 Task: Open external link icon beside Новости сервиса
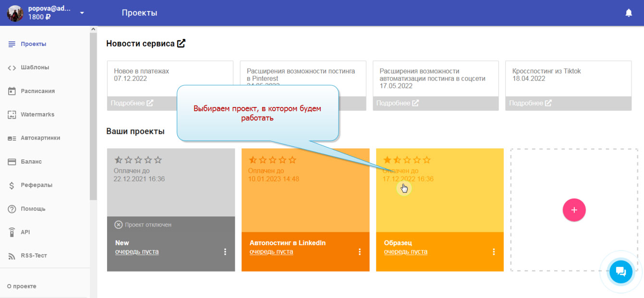(x=181, y=44)
